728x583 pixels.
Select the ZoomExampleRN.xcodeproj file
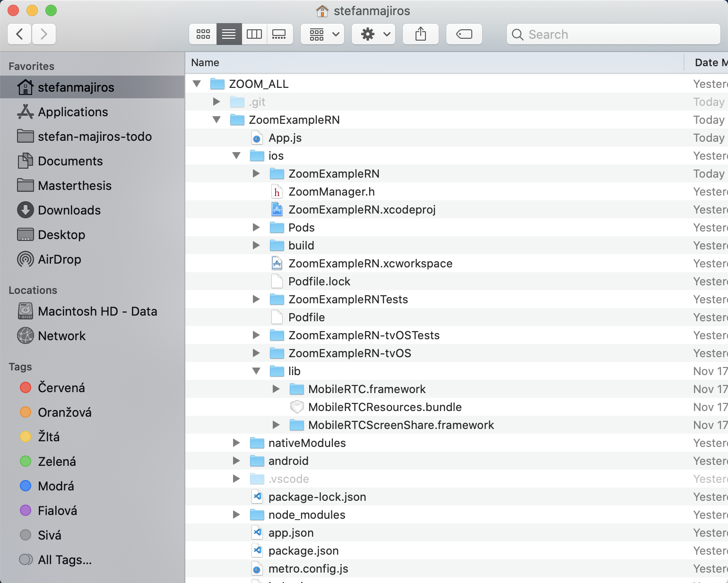coord(457,210)
